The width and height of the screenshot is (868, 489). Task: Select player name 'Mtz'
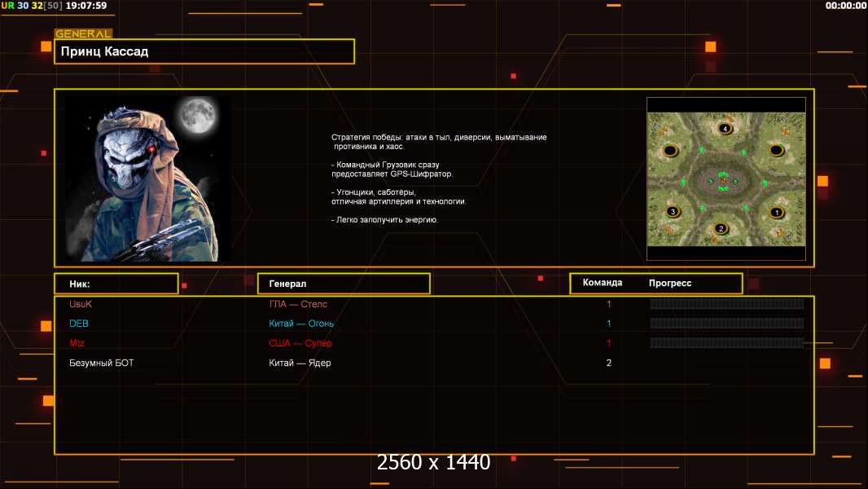click(x=77, y=343)
